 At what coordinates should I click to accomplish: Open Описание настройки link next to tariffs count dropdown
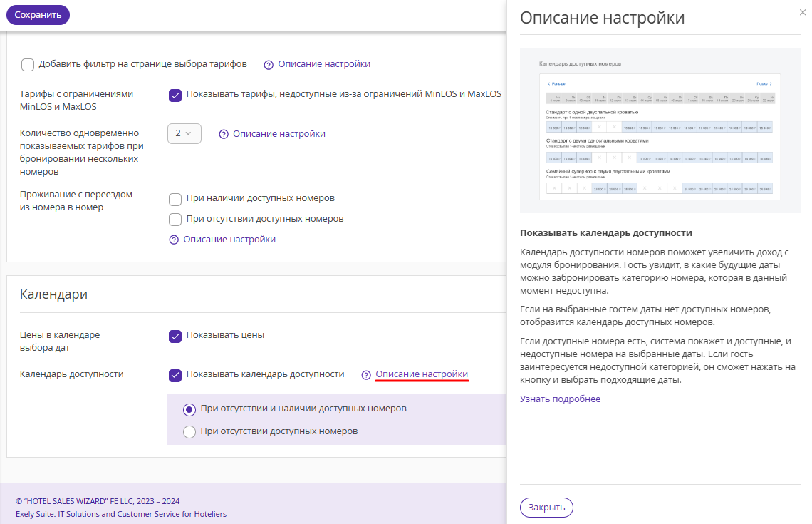coord(279,134)
